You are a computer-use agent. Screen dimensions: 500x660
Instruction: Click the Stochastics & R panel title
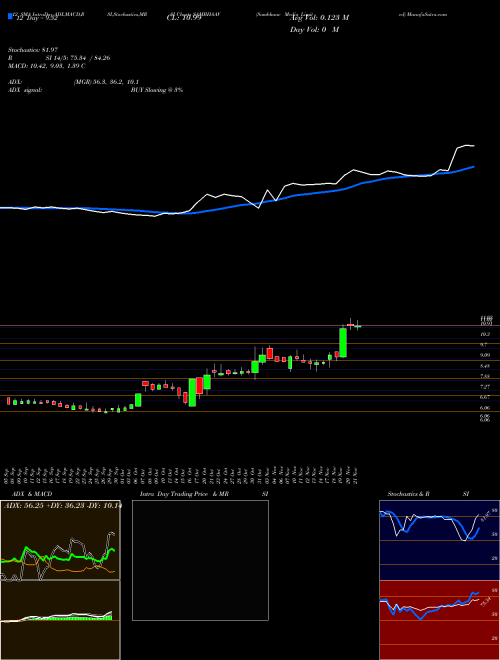(x=408, y=494)
